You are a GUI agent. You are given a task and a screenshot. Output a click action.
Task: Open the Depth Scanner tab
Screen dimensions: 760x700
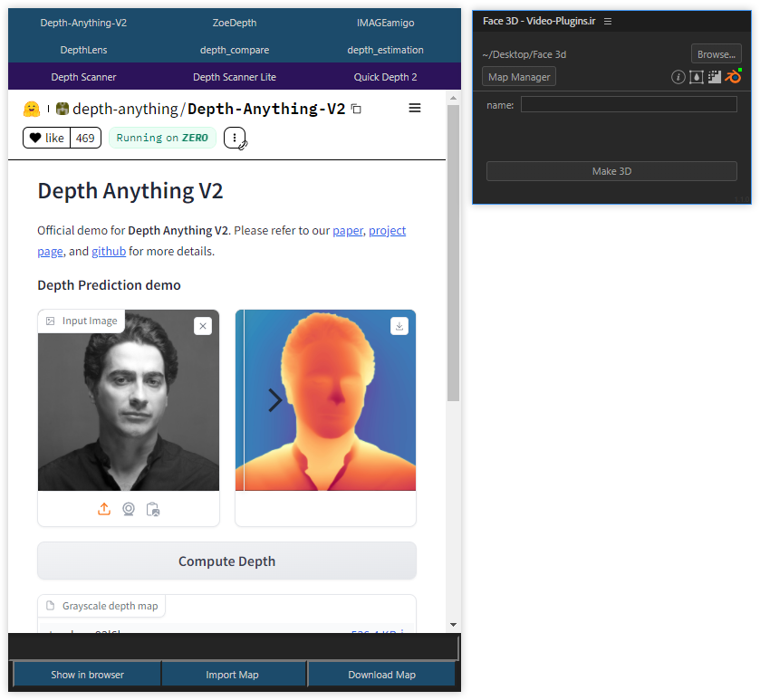(x=83, y=77)
